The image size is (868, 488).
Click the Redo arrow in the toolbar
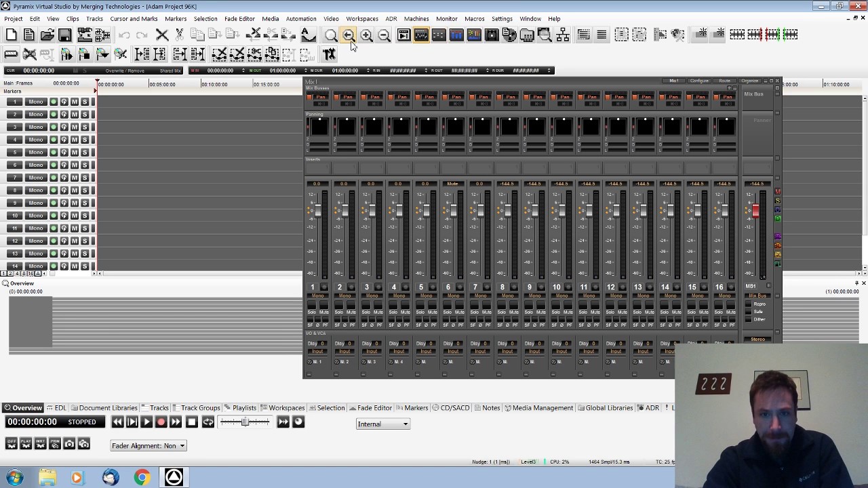click(x=142, y=35)
